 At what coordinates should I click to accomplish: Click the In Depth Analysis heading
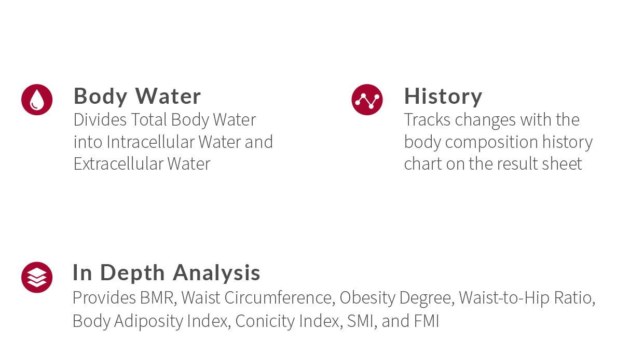click(166, 272)
